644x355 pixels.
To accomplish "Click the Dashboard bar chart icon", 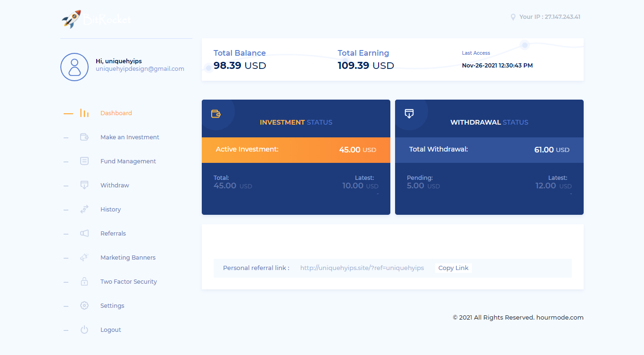I will point(84,113).
